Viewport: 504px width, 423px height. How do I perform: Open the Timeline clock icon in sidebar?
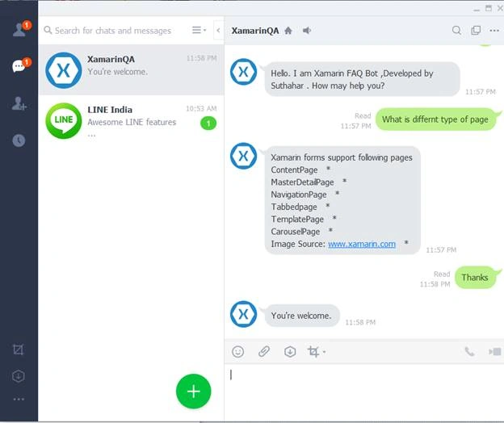19,140
